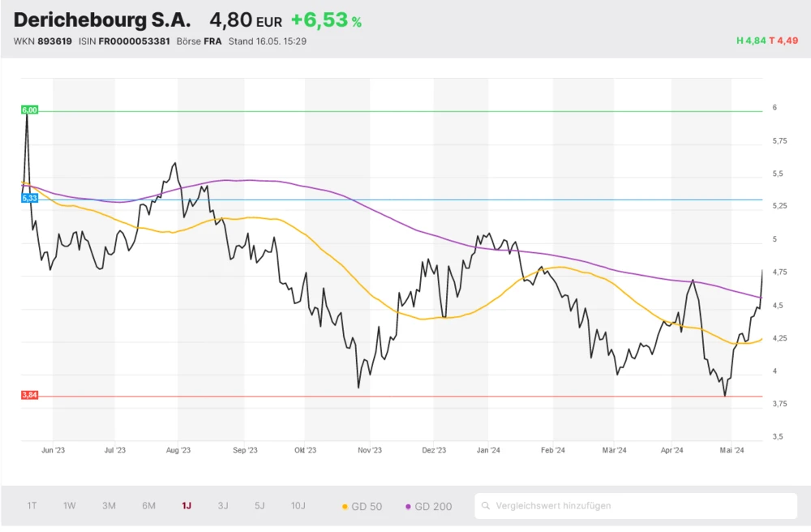The image size is (811, 532).
Task: Select the 1W time range
Action: [x=70, y=505]
